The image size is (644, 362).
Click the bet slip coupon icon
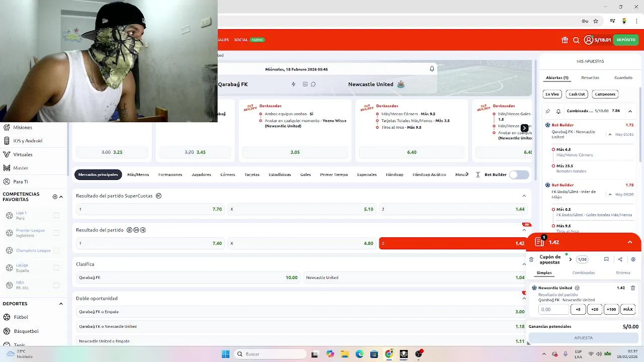point(539,242)
